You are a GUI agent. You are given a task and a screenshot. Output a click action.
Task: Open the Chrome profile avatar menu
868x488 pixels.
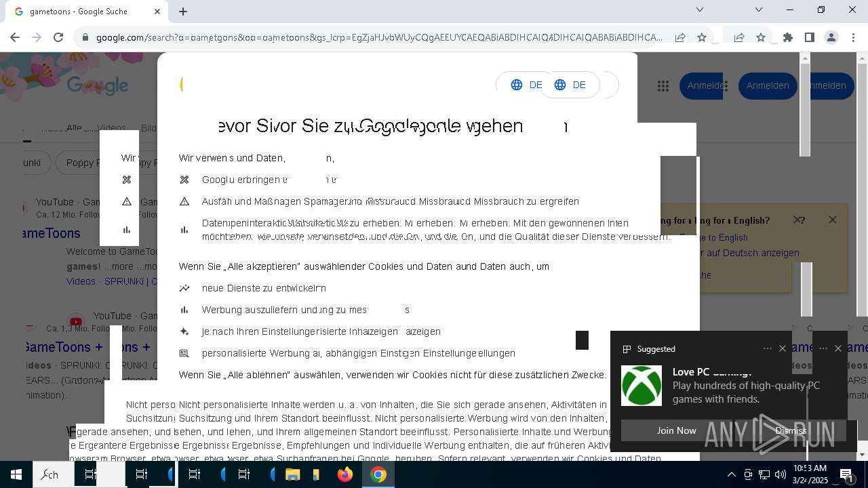pos(831,37)
